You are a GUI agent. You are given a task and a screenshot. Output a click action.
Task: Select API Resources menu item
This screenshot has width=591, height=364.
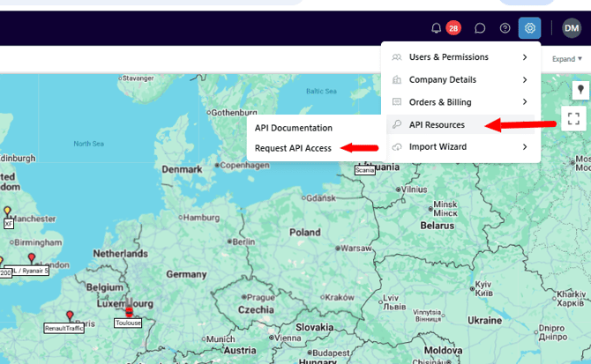tap(460, 124)
